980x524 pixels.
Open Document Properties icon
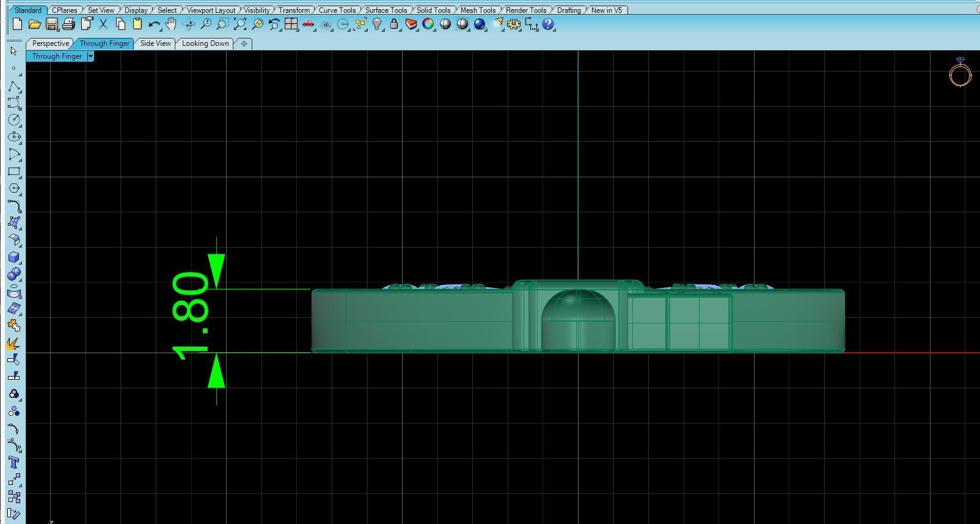[x=86, y=24]
